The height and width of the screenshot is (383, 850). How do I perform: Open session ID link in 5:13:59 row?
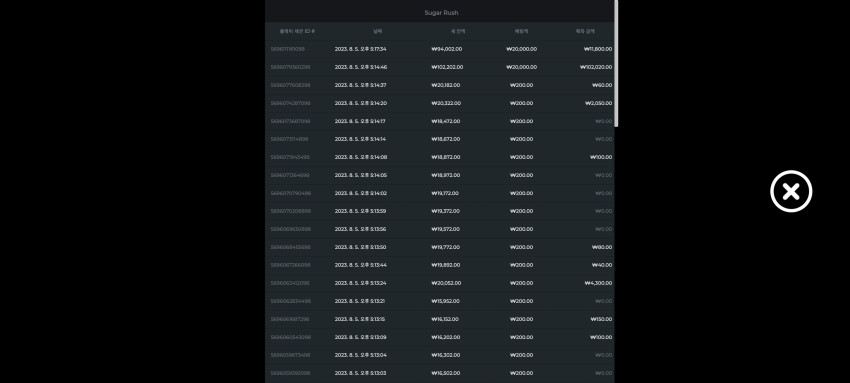(291, 211)
